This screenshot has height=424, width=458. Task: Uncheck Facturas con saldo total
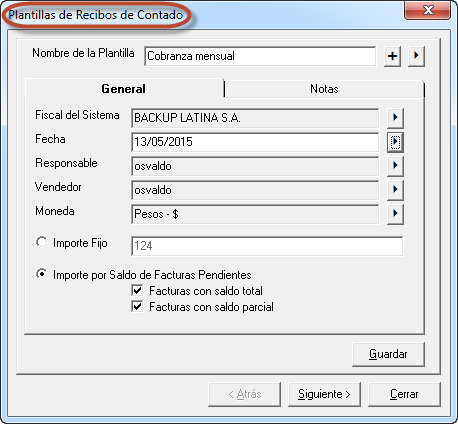click(x=137, y=290)
